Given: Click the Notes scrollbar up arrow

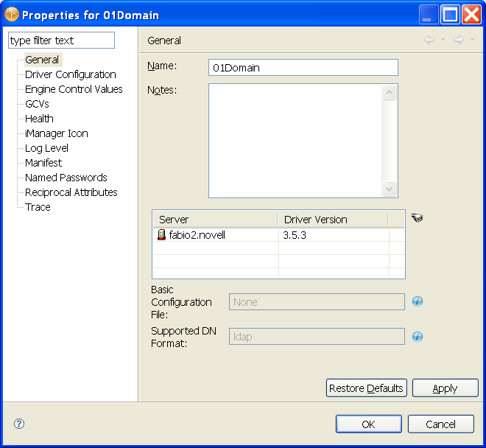Looking at the screenshot, I should 390,92.
